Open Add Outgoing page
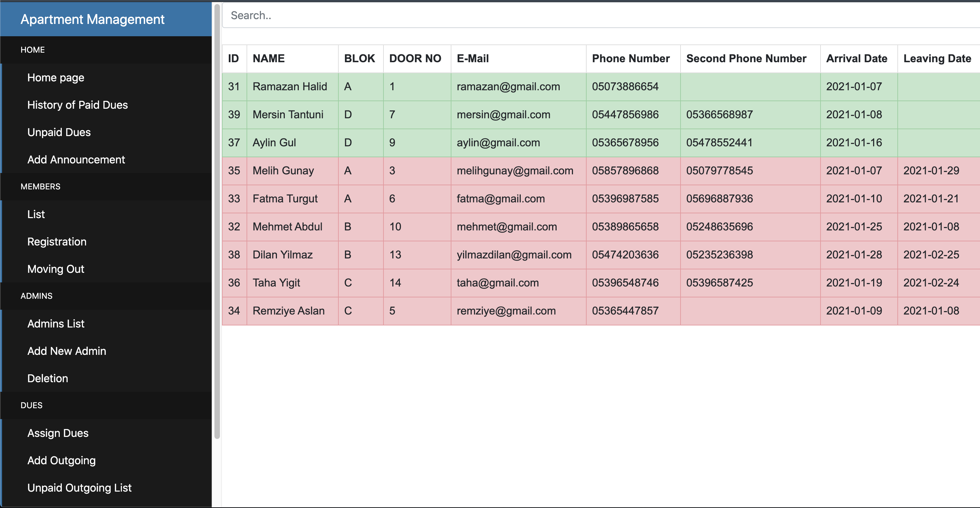Viewport: 980px width, 508px height. click(61, 461)
